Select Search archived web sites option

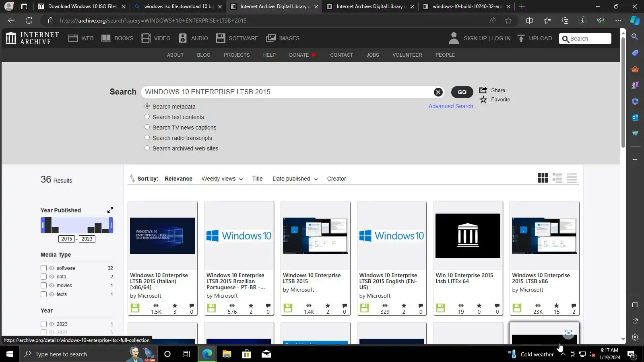click(x=147, y=148)
